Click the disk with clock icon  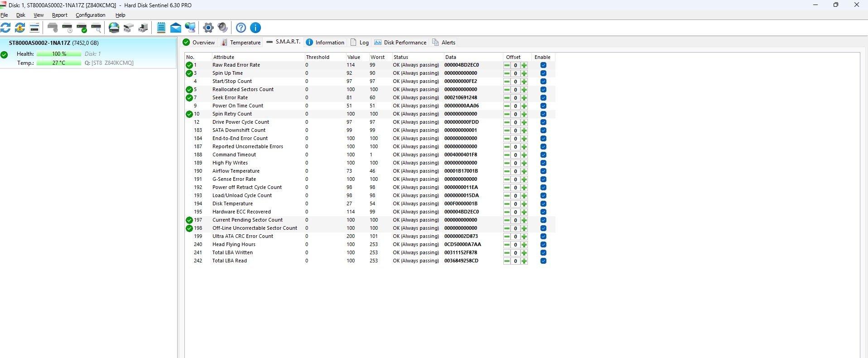coord(67,28)
